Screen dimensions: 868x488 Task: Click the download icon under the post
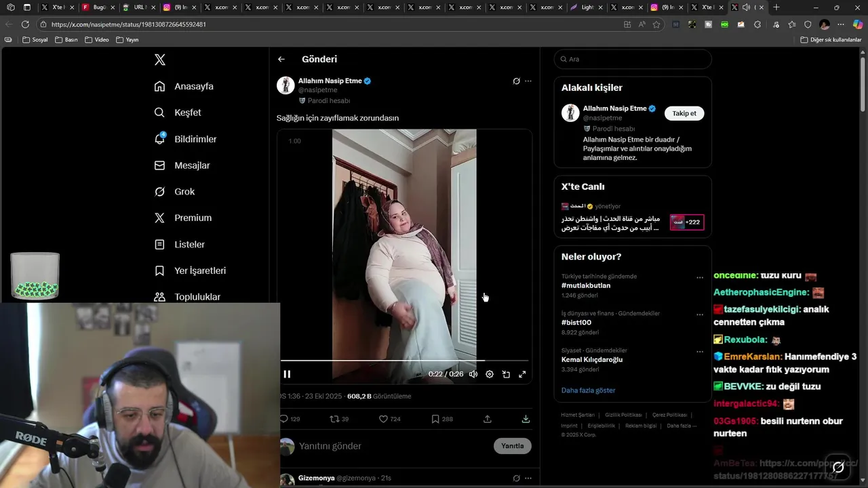point(526,419)
